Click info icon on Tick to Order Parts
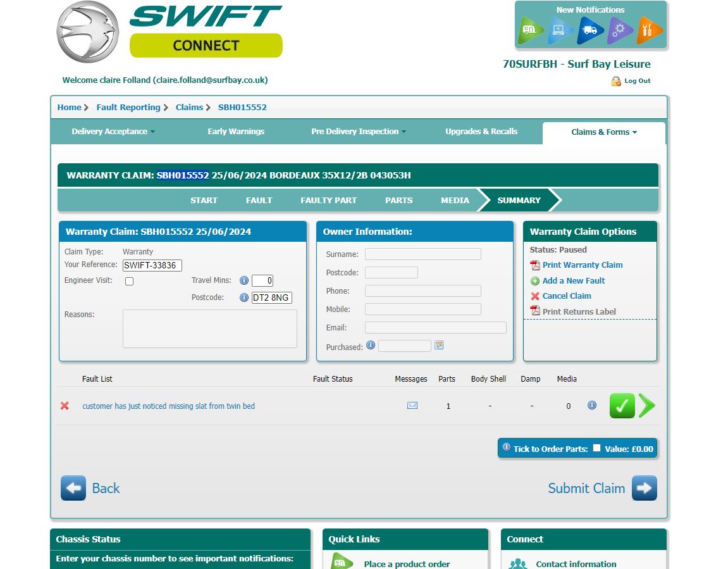Screen dimensions: 728x569 [507, 447]
